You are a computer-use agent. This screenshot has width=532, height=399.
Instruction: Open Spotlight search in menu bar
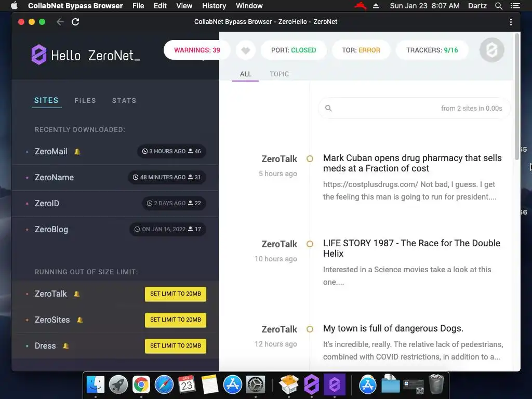point(498,6)
